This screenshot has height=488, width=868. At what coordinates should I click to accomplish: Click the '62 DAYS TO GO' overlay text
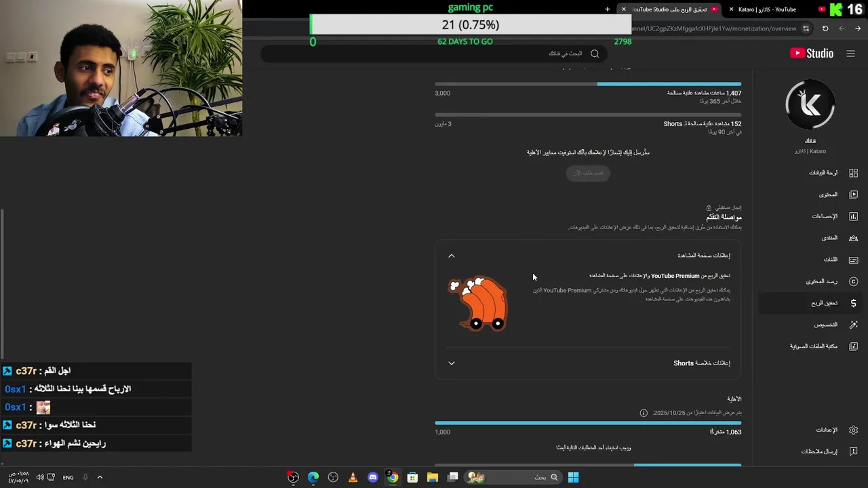coord(465,41)
